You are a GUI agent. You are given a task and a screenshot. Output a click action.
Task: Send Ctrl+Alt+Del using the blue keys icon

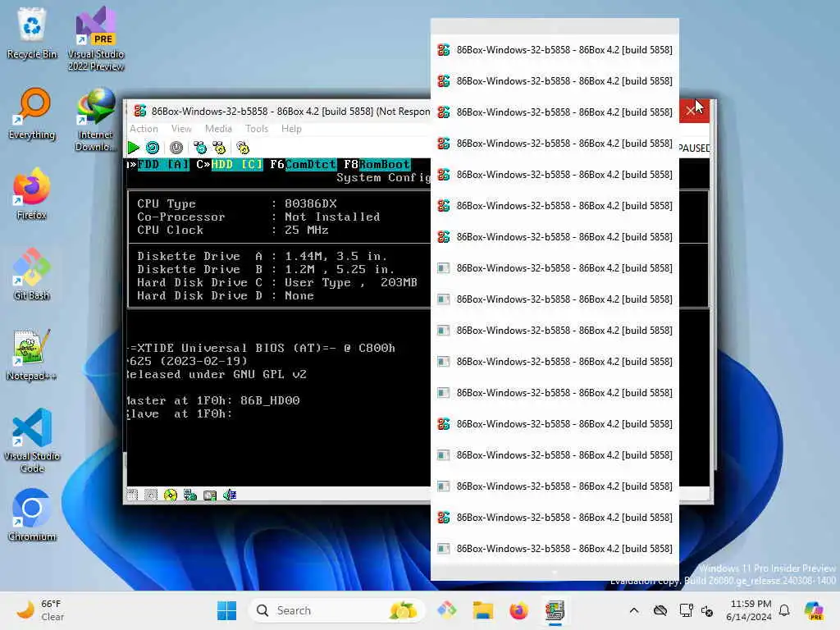(200, 148)
